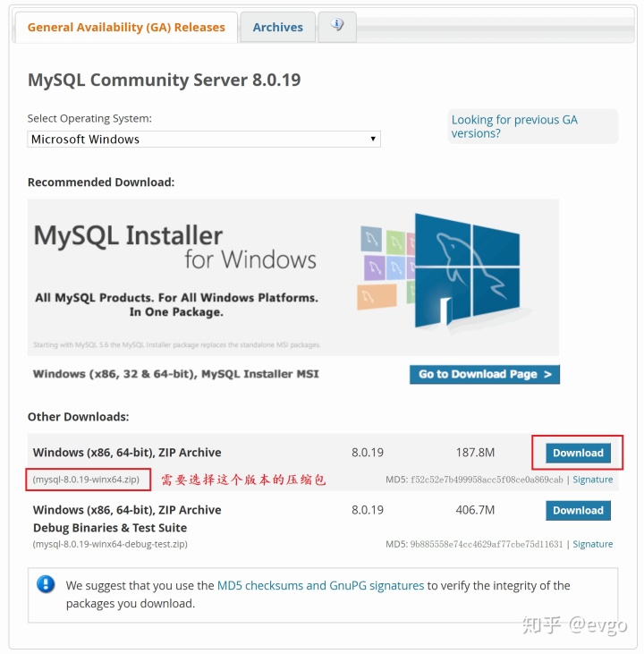Click Debug Binaries & Test Suite label

click(110, 528)
